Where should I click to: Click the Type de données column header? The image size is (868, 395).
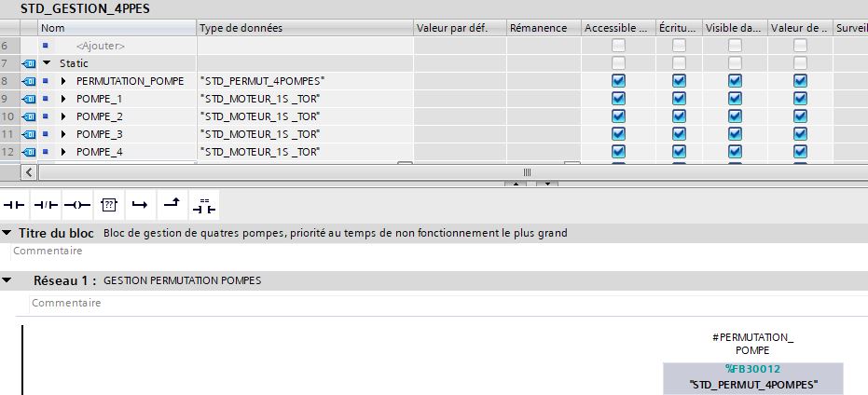click(x=305, y=28)
